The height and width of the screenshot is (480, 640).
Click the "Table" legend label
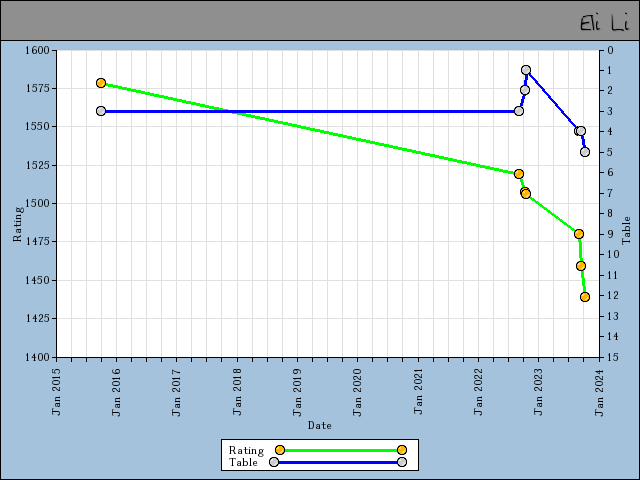(x=243, y=462)
